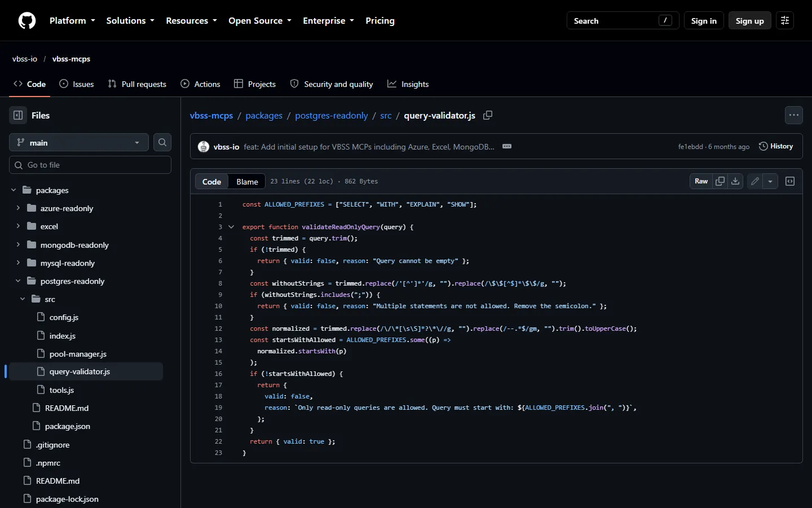The height and width of the screenshot is (508, 812).
Task: Go to packages breadcrumb link
Action: pyautogui.click(x=264, y=115)
